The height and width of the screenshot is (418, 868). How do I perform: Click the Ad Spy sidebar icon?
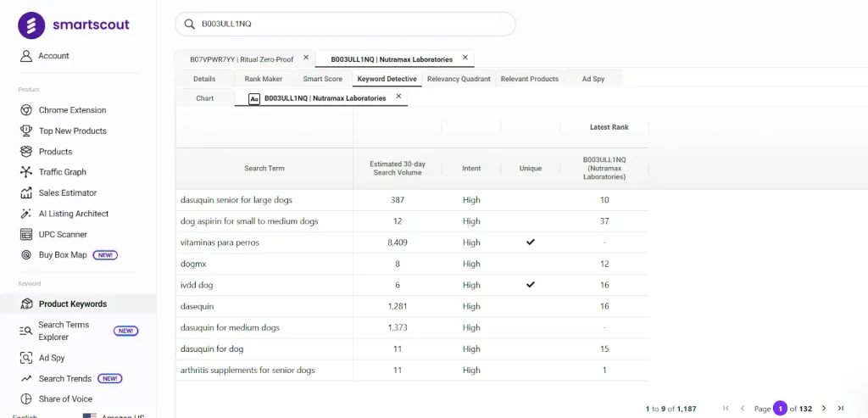[x=25, y=358]
